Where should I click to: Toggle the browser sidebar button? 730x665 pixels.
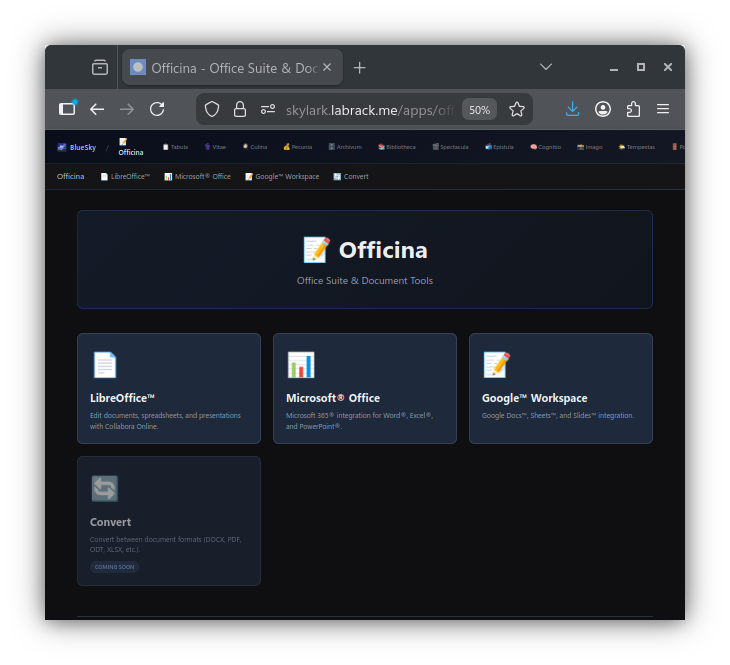click(x=68, y=109)
